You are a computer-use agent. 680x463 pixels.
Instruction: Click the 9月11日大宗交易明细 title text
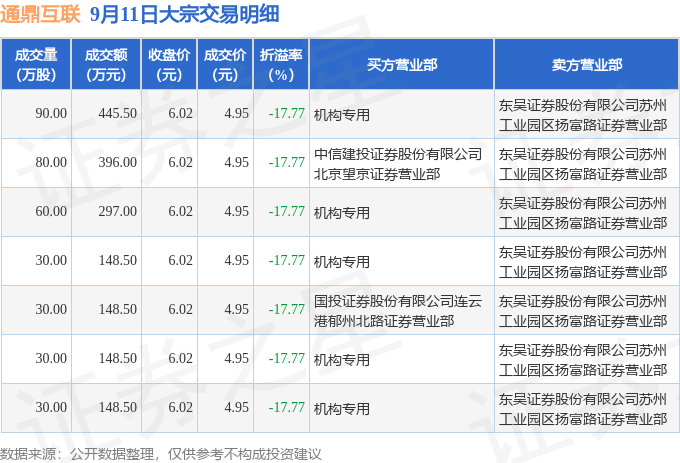[184, 14]
